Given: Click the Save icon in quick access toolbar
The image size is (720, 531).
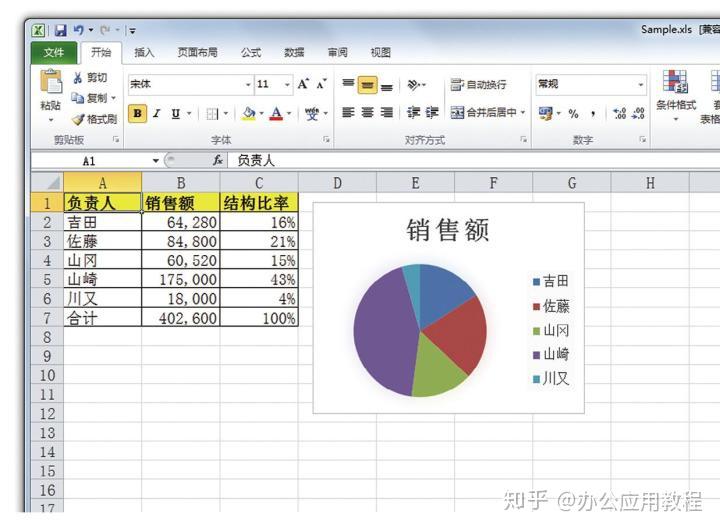Looking at the screenshot, I should [x=61, y=31].
